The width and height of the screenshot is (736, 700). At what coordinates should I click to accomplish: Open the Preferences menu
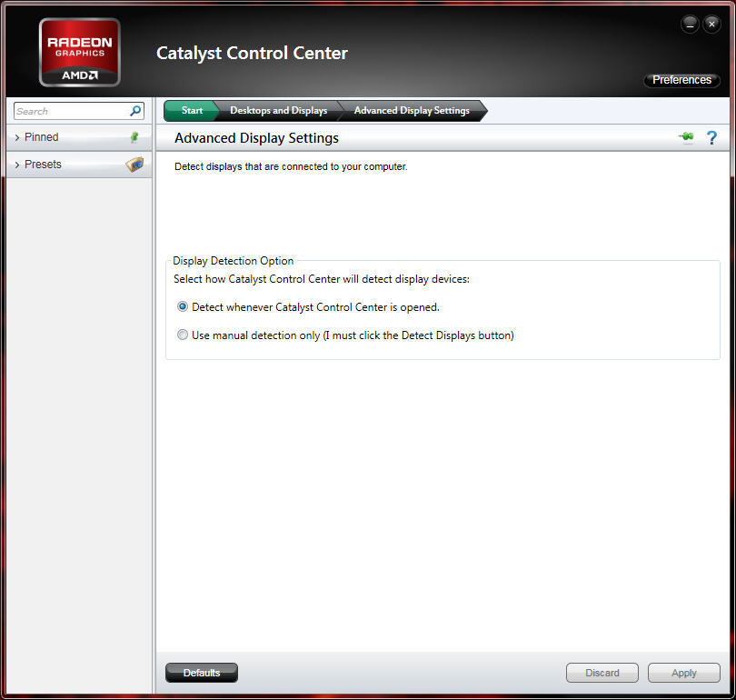point(681,80)
